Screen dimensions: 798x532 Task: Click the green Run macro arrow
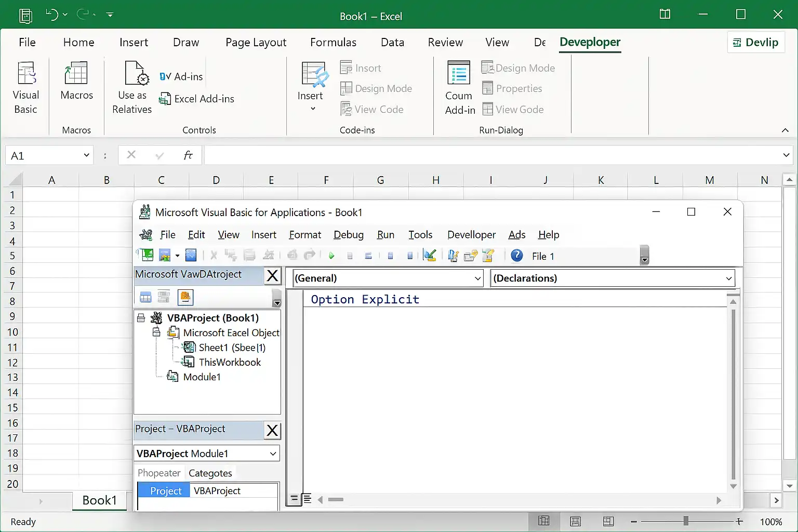(x=331, y=256)
